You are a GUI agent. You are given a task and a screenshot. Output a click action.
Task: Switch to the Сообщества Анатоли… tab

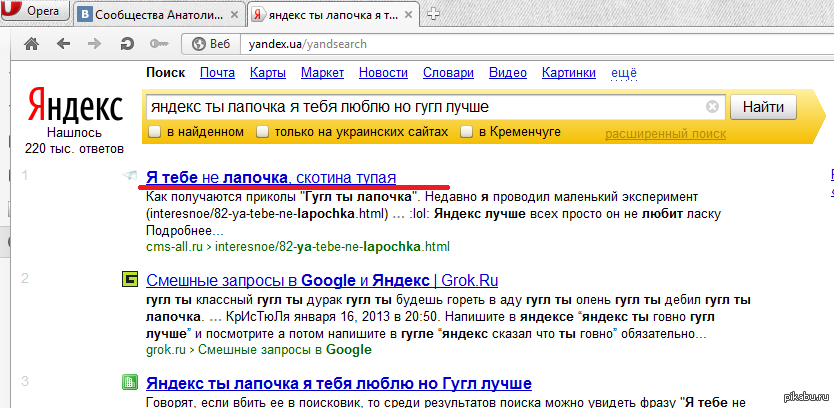click(159, 14)
